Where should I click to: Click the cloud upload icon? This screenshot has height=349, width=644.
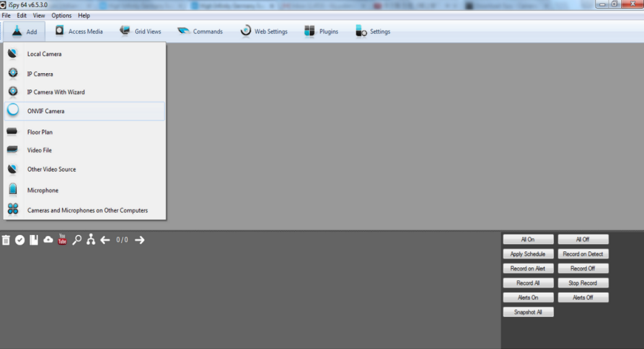pyautogui.click(x=48, y=239)
